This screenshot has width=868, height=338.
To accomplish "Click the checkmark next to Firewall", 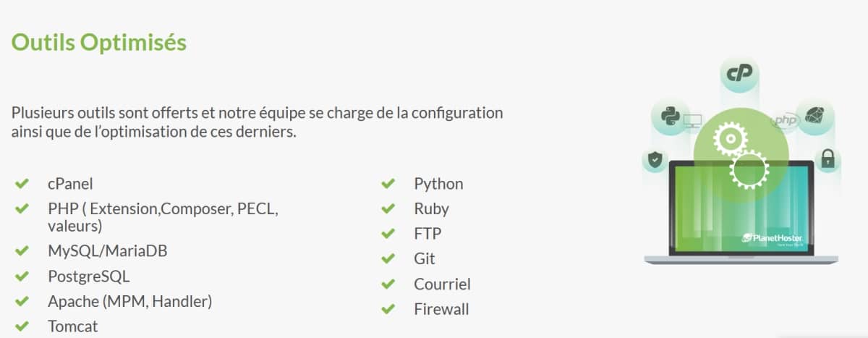I will [388, 309].
